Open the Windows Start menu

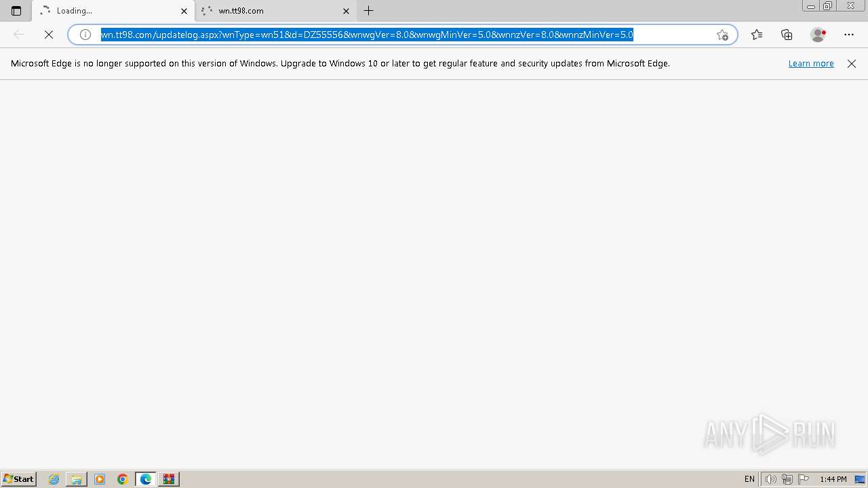pos(19,479)
